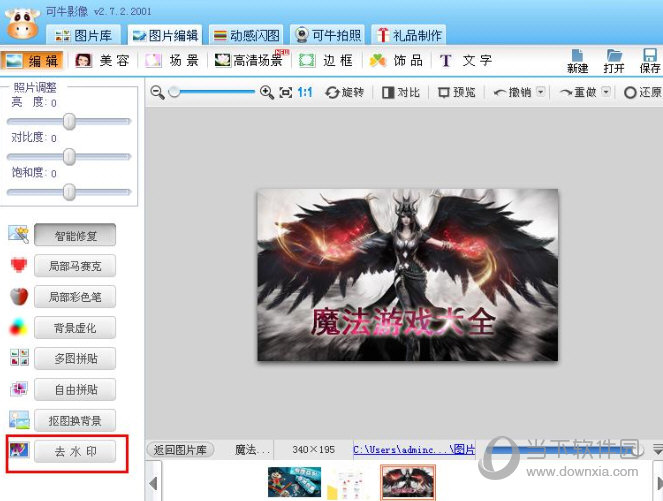Toggle the 预览 preview mode
Screen dimensions: 663x501
coord(455,92)
